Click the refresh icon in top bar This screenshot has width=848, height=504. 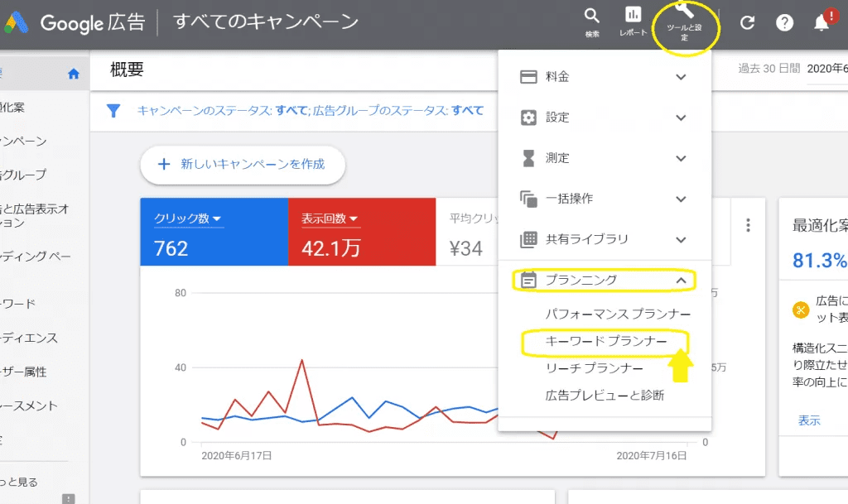(x=748, y=22)
